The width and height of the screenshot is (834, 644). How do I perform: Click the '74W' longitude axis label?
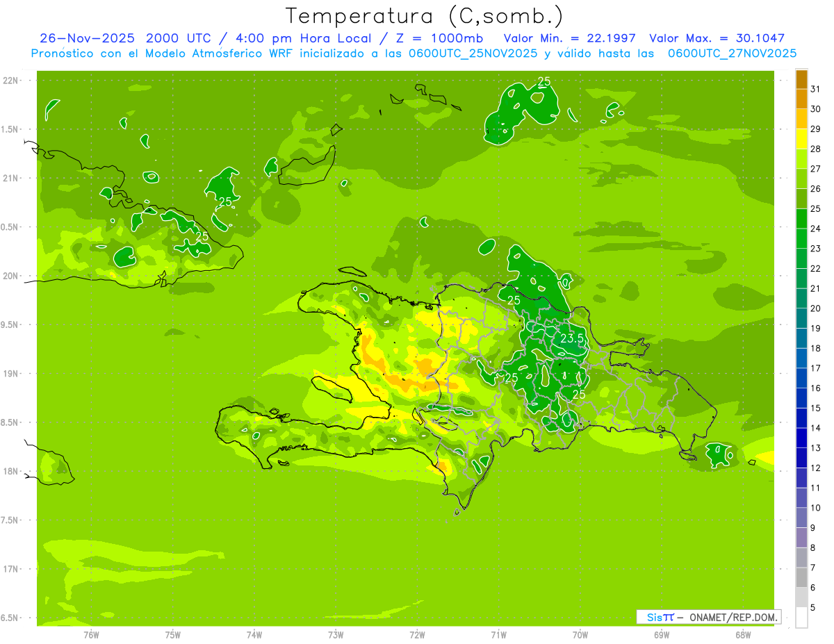(254, 635)
